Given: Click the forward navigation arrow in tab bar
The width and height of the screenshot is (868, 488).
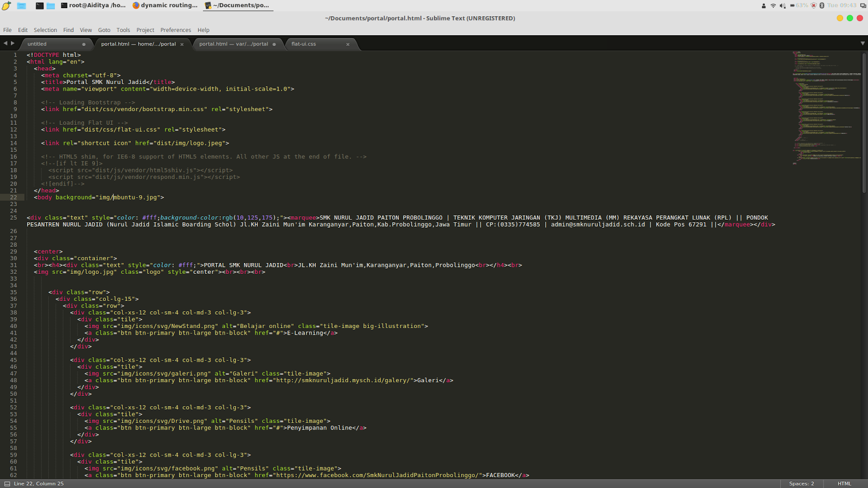Looking at the screenshot, I should (12, 43).
